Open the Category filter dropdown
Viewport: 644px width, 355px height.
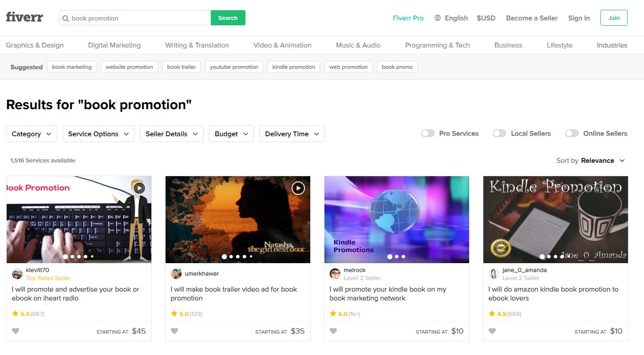tap(32, 134)
